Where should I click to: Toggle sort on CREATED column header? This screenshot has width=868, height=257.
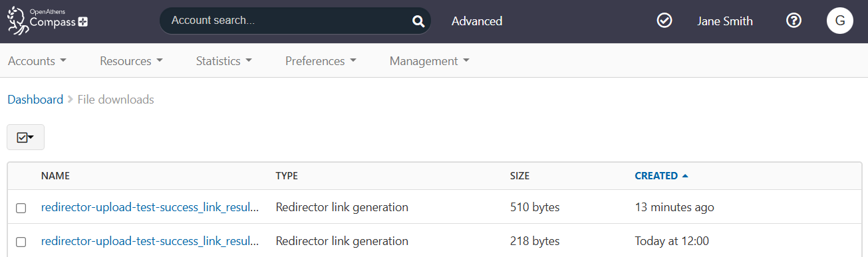[656, 176]
